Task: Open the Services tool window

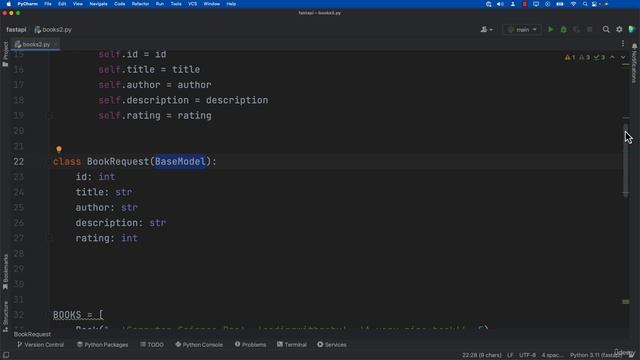Action: (x=332, y=344)
